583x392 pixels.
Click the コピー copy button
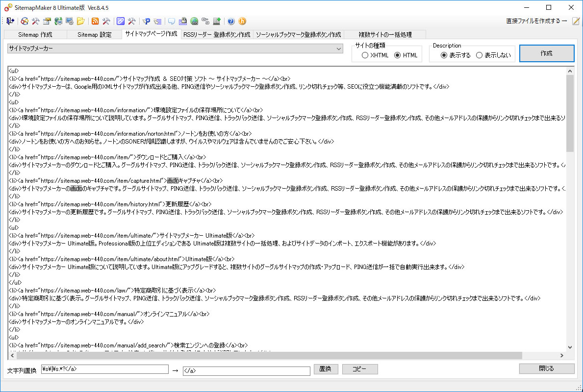click(359, 369)
